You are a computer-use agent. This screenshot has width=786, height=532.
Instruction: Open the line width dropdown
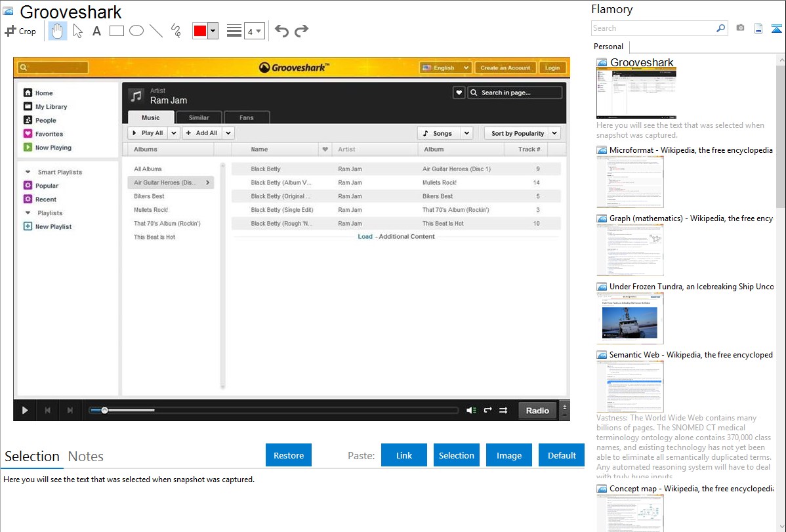(254, 31)
